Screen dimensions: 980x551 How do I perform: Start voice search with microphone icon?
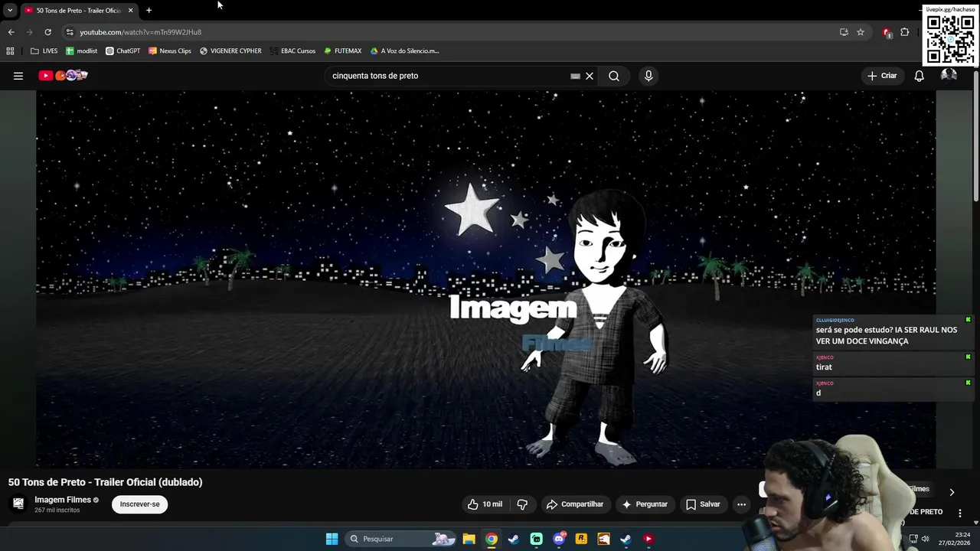[648, 76]
